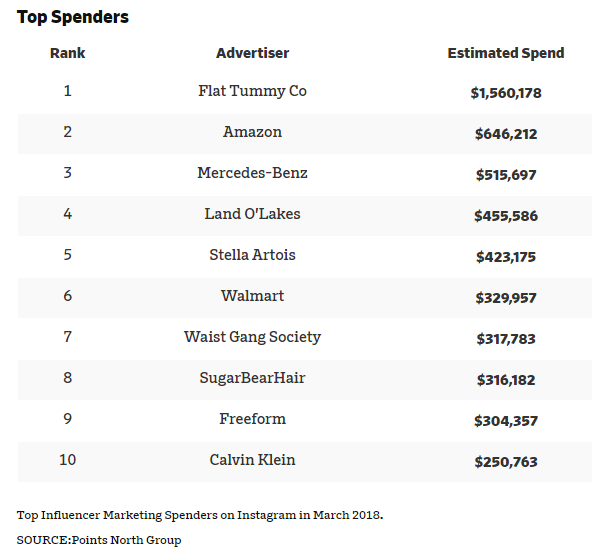Select the Flat Tummy Co advertiser name
This screenshot has width=592, height=554.
click(252, 91)
